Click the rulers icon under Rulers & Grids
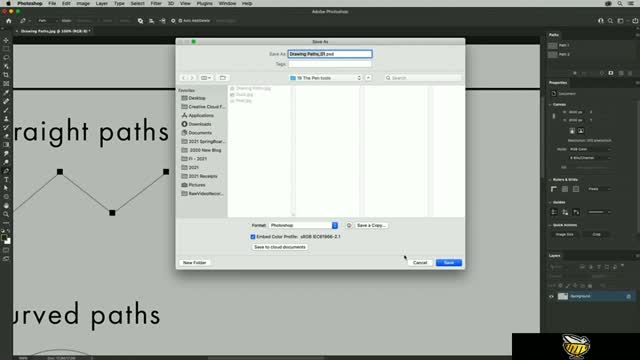This screenshot has height=360, width=640. tap(554, 189)
